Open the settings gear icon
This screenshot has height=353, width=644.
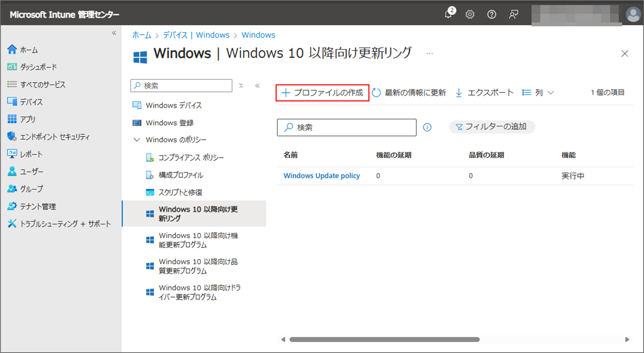470,14
